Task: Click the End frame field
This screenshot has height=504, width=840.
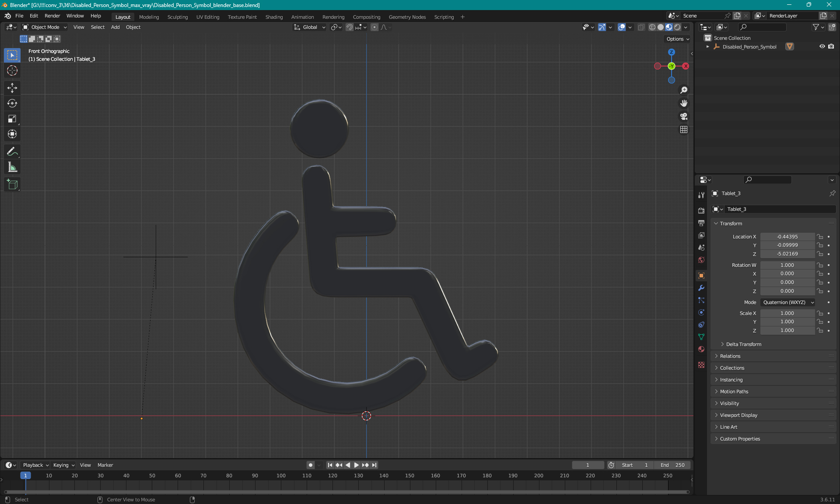Action: pos(673,465)
